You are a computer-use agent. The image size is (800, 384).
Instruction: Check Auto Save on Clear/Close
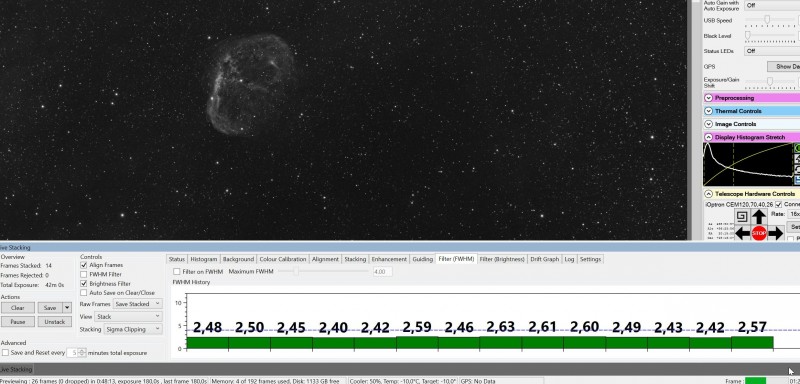tap(84, 293)
